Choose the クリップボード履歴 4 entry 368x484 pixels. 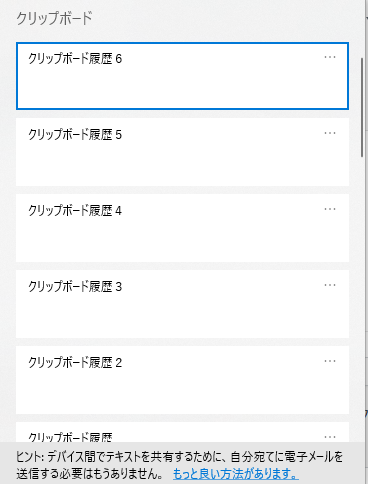click(x=182, y=228)
